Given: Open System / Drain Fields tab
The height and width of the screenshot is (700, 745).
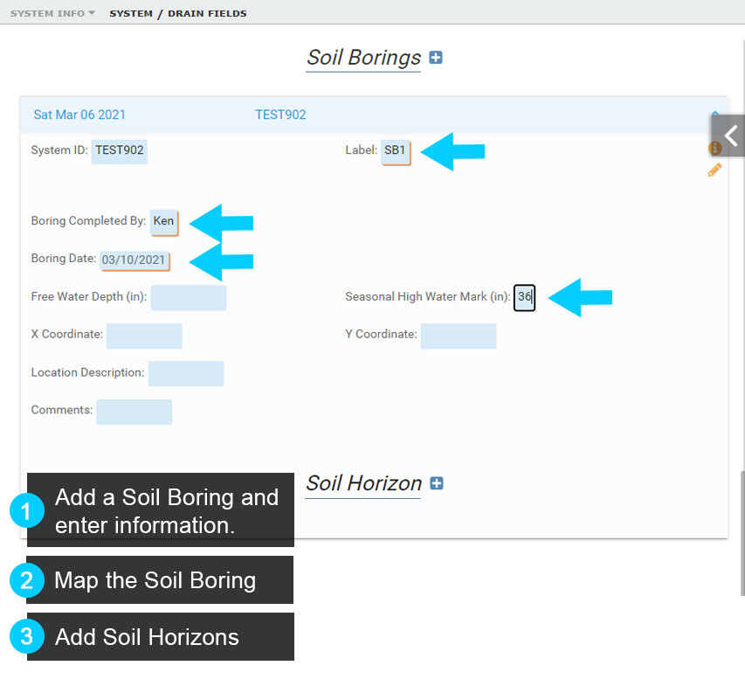Looking at the screenshot, I should tap(177, 13).
